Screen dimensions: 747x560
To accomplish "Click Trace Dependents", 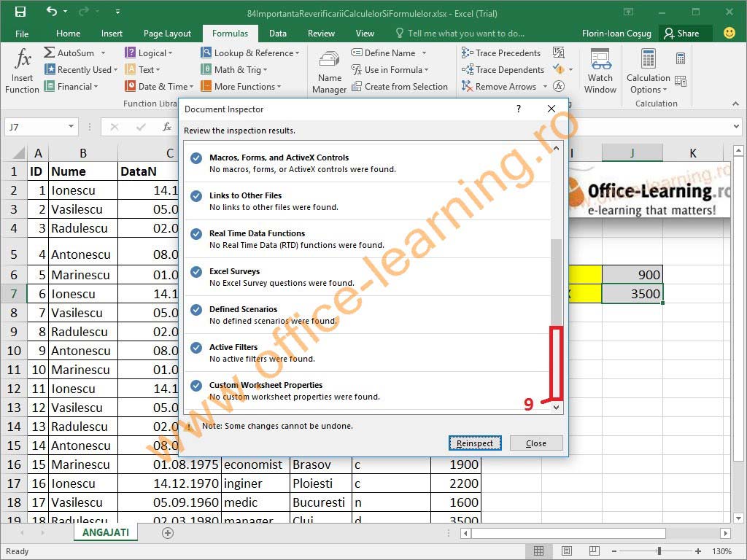I will coord(503,69).
